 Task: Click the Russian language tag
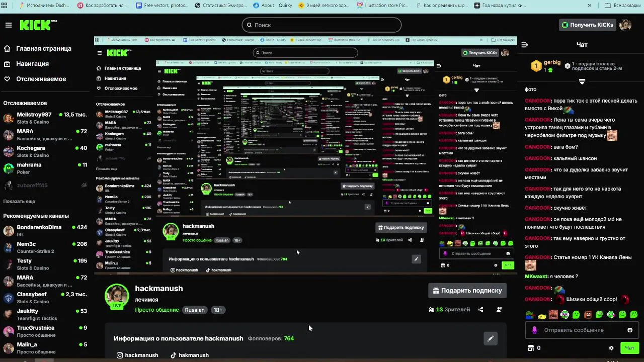195,310
